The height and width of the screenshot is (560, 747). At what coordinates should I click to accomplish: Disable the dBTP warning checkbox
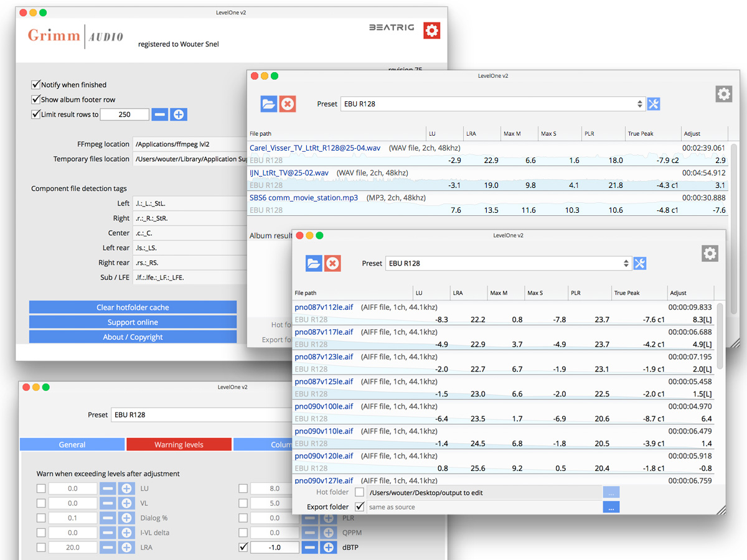[x=243, y=548]
